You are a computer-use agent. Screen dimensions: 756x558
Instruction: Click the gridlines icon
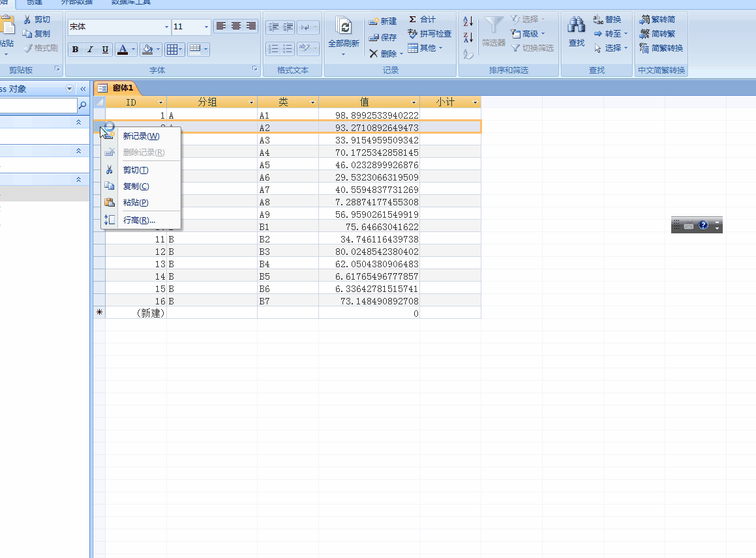[x=172, y=49]
